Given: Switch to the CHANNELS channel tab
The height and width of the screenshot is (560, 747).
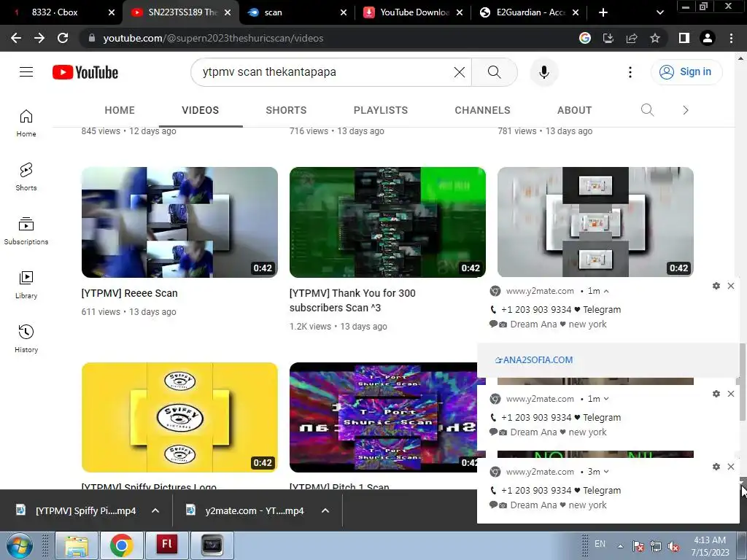Looking at the screenshot, I should (x=482, y=110).
